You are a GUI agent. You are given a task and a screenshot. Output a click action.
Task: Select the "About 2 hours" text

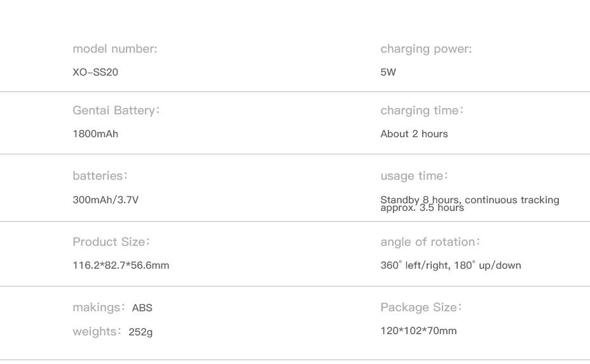(x=414, y=134)
